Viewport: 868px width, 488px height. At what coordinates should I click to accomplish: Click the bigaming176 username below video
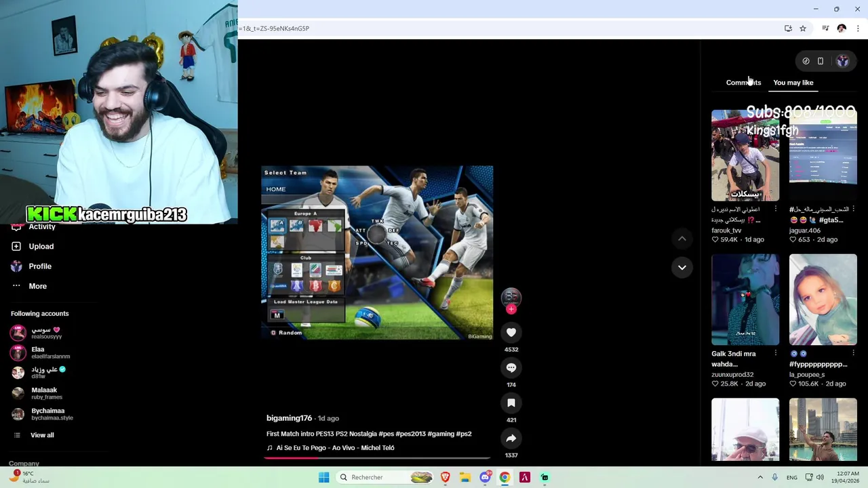pos(289,418)
